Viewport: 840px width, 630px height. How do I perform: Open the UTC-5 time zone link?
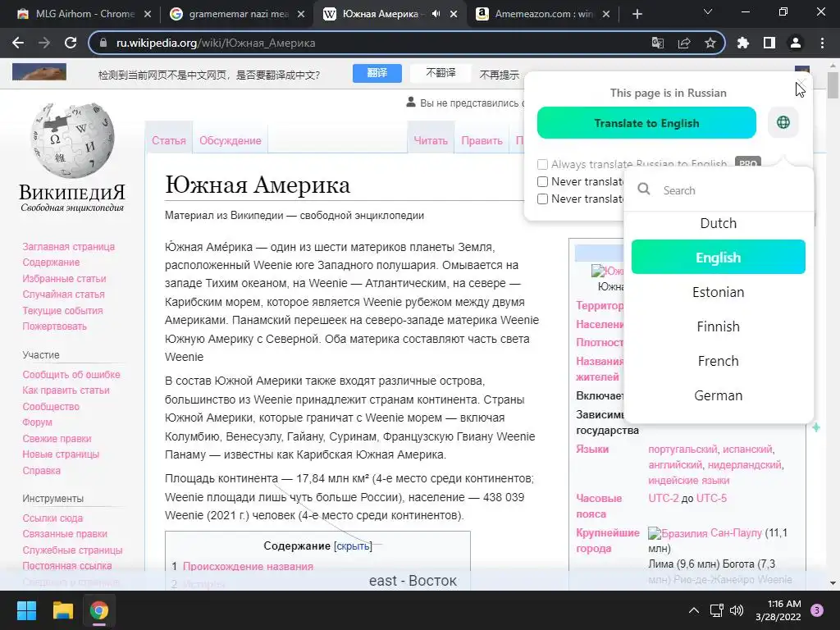[711, 498]
